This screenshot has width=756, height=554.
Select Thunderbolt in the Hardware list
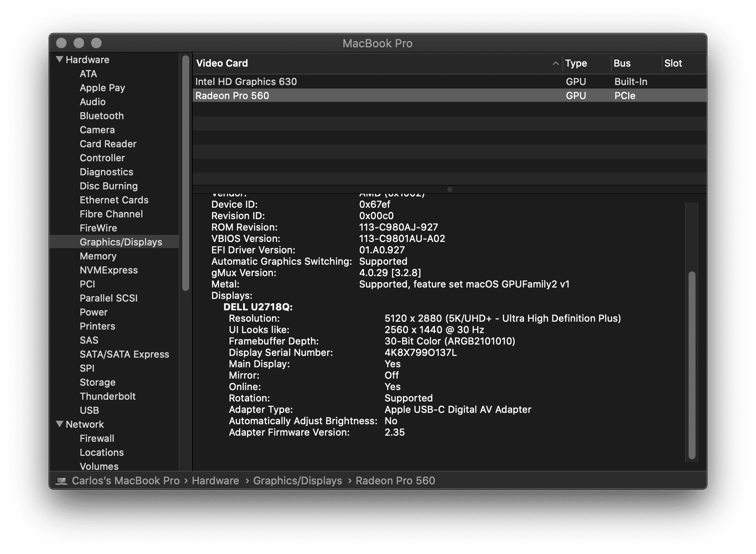pyautogui.click(x=107, y=396)
